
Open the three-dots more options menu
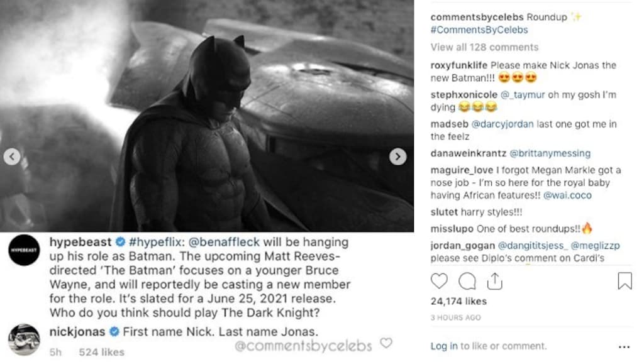[x=624, y=346]
